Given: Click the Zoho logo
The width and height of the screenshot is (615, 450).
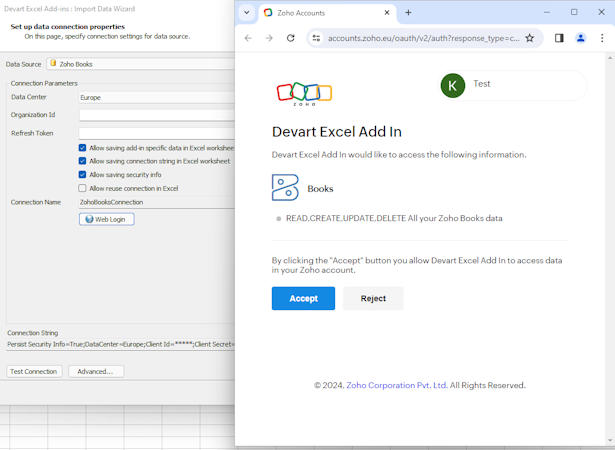Looking at the screenshot, I should click(304, 94).
